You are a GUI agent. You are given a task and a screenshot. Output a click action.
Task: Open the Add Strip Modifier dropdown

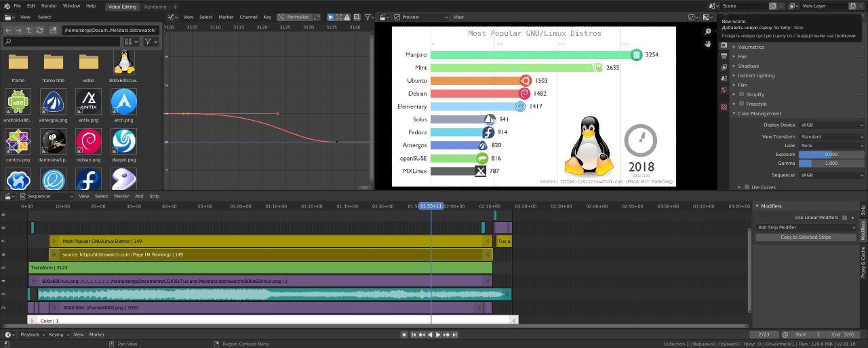(806, 227)
